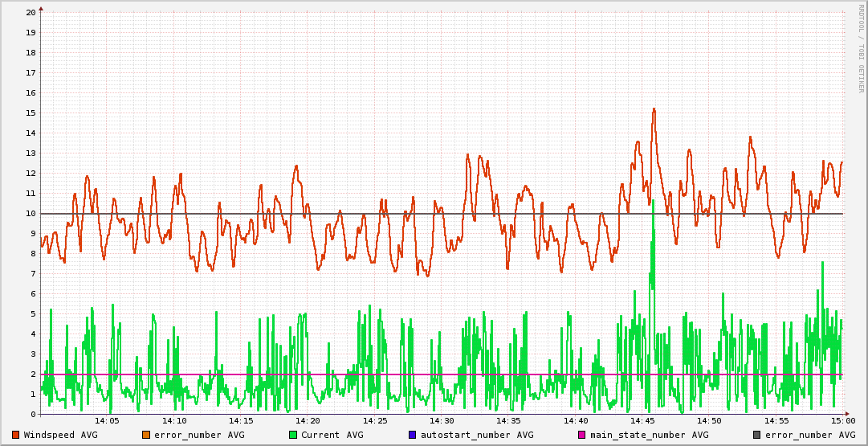Select the main_state_number AVG legend label
Screen dimensions: 868x446
649,435
